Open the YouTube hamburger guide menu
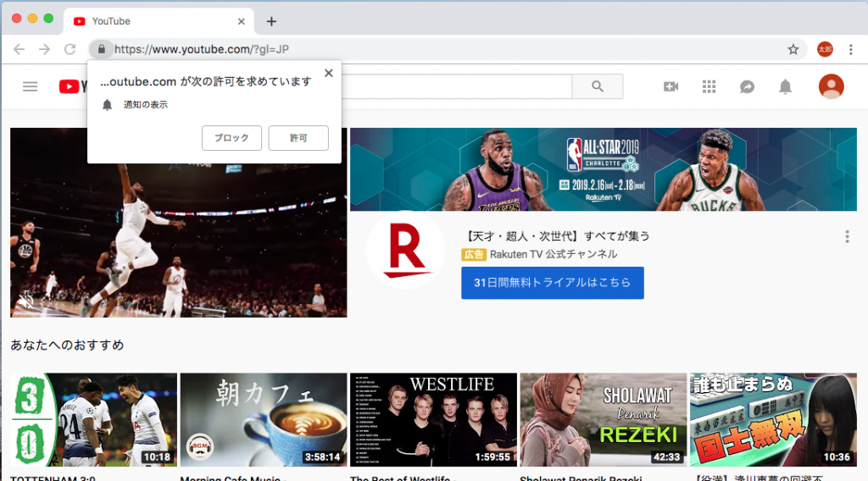The height and width of the screenshot is (481, 868). 30,86
